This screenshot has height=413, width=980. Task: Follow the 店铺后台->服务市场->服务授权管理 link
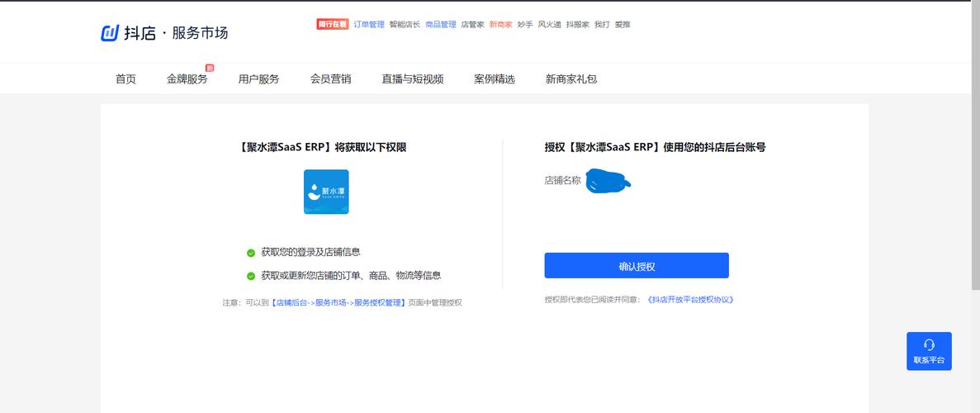click(339, 302)
